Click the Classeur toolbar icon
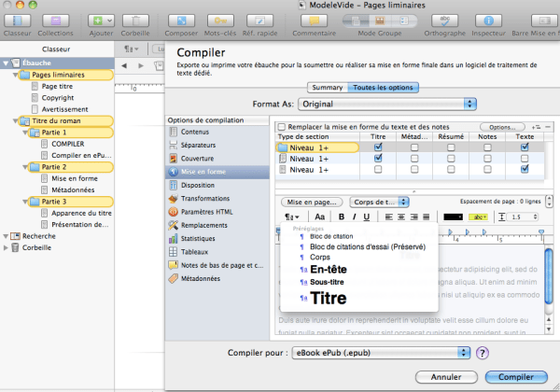 click(x=17, y=21)
